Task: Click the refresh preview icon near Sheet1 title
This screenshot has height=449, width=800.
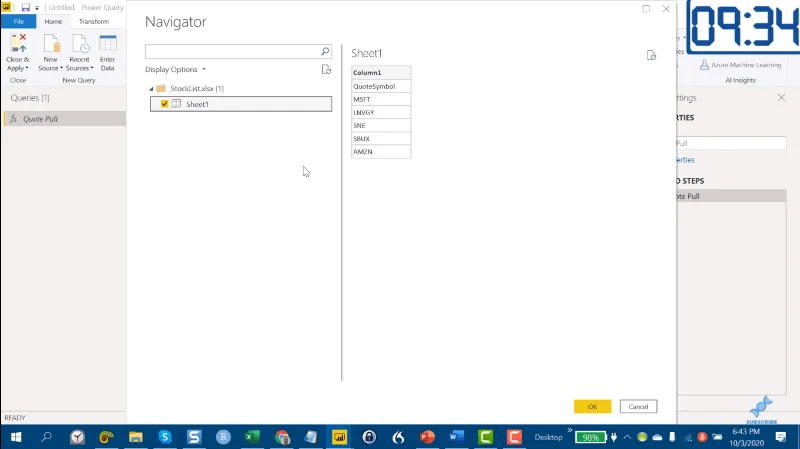Action: point(651,55)
